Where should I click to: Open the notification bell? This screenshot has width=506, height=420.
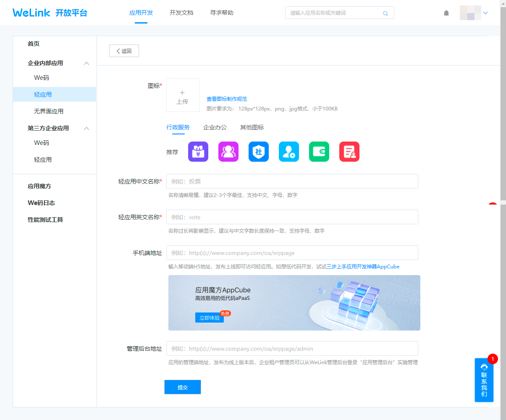coord(446,13)
